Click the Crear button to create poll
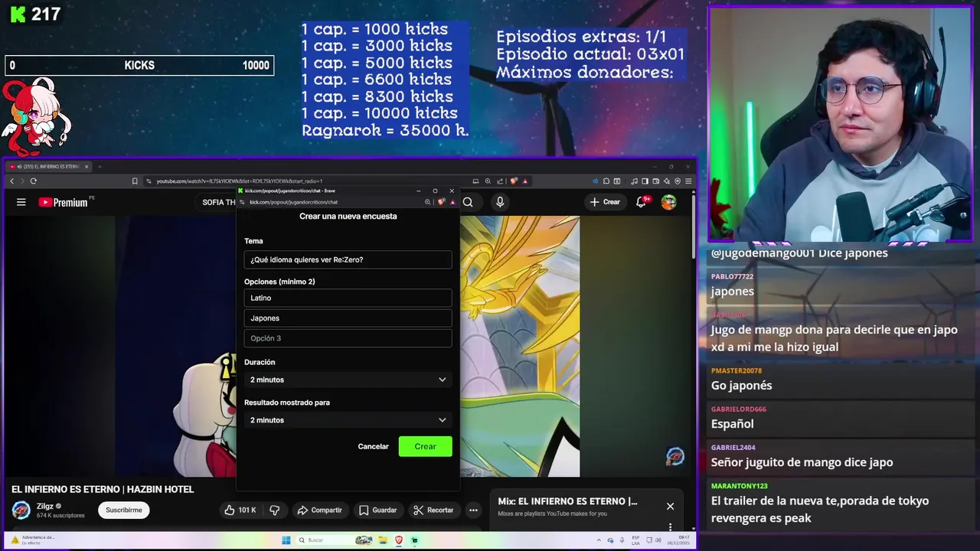 tap(425, 446)
